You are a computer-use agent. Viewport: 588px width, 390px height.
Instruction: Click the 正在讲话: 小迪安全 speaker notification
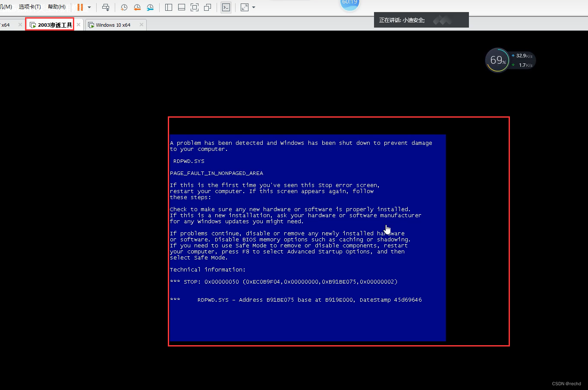pyautogui.click(x=421, y=20)
